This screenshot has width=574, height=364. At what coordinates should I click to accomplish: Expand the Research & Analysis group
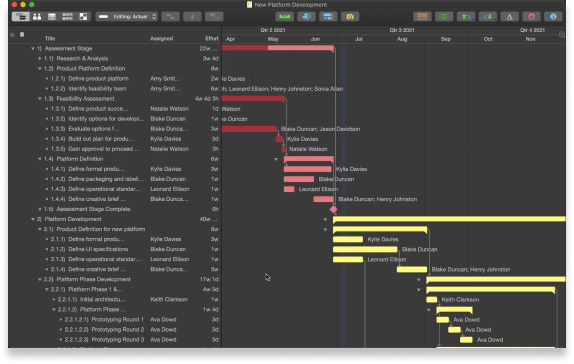(x=40, y=59)
